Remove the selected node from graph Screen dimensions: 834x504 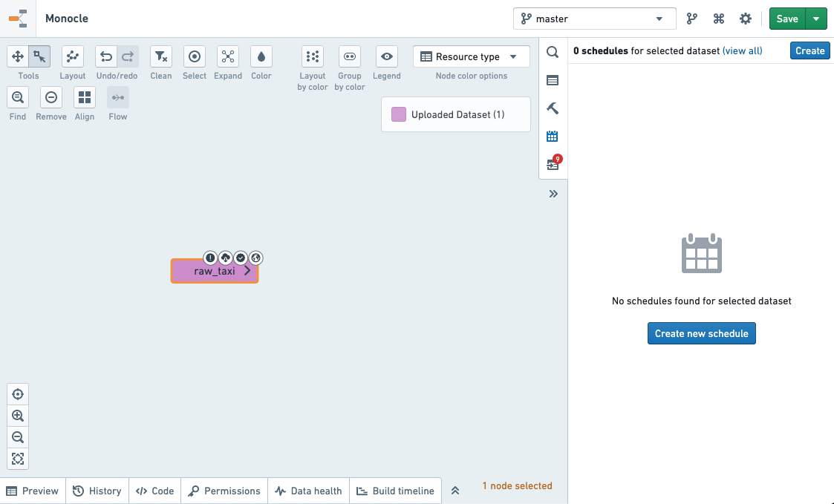coord(51,97)
